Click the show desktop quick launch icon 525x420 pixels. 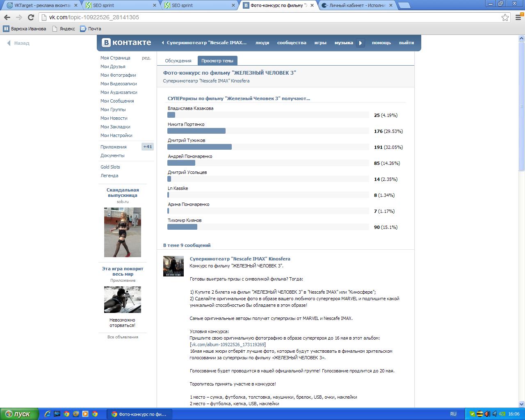pos(57,414)
